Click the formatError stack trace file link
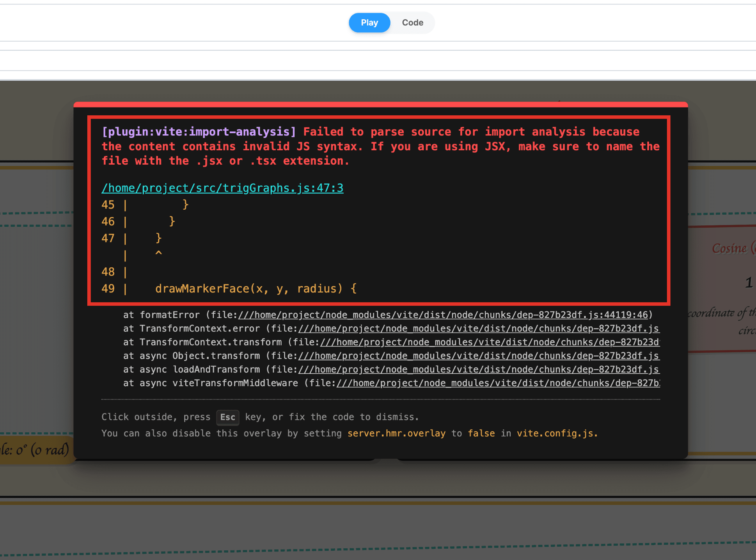 point(443,315)
